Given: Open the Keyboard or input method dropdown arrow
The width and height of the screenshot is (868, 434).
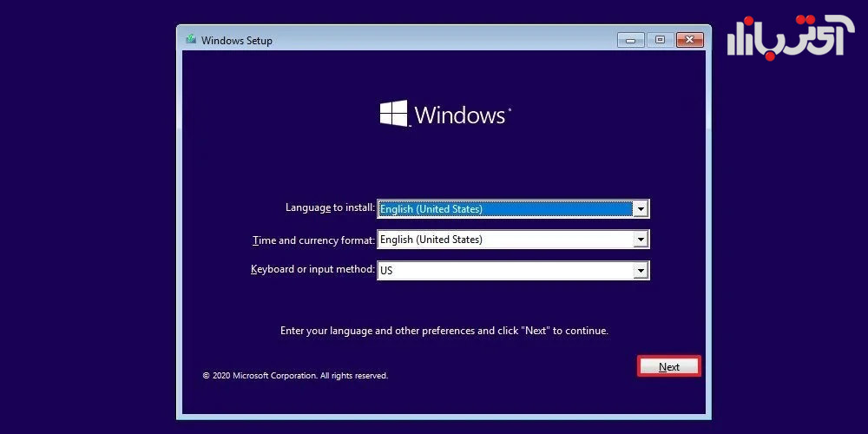Looking at the screenshot, I should point(641,271).
